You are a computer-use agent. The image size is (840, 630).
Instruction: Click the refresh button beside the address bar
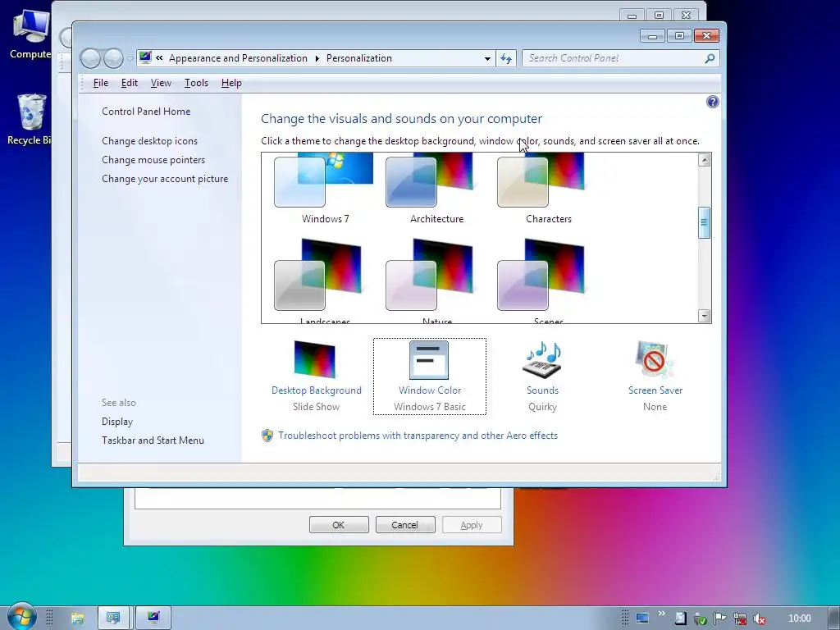point(505,58)
